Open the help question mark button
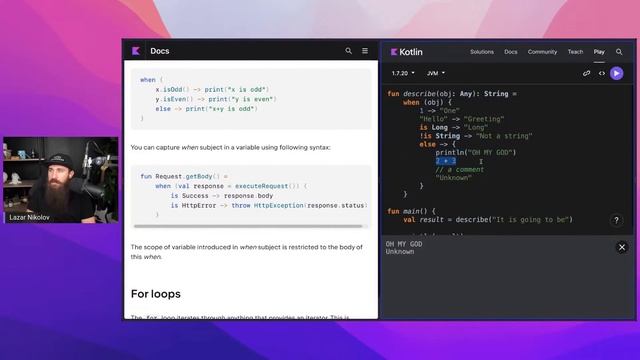Screen dimensions: 640x360 click(x=616, y=220)
